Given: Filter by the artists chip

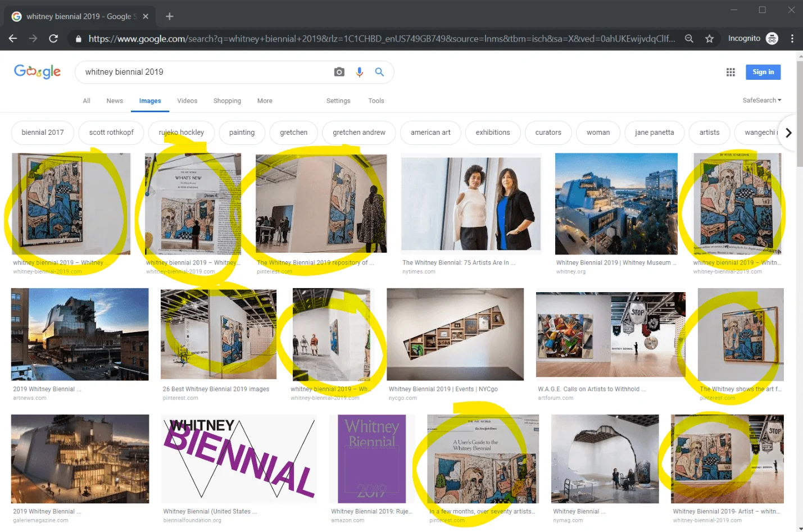Looking at the screenshot, I should 709,133.
